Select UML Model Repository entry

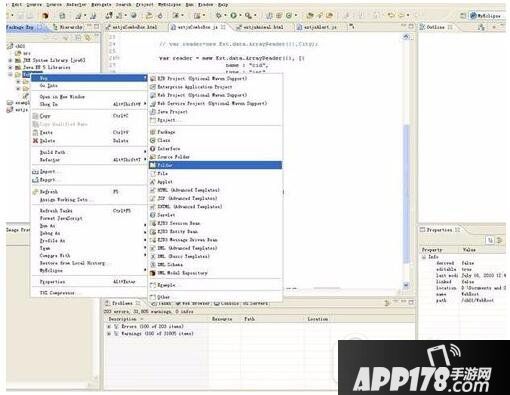[215, 273]
